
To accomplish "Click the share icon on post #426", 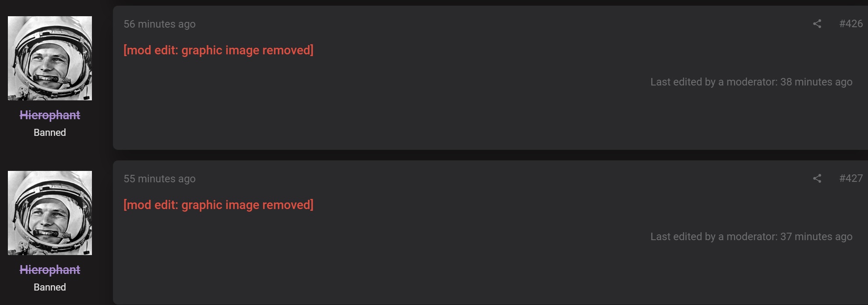I will click(x=817, y=24).
